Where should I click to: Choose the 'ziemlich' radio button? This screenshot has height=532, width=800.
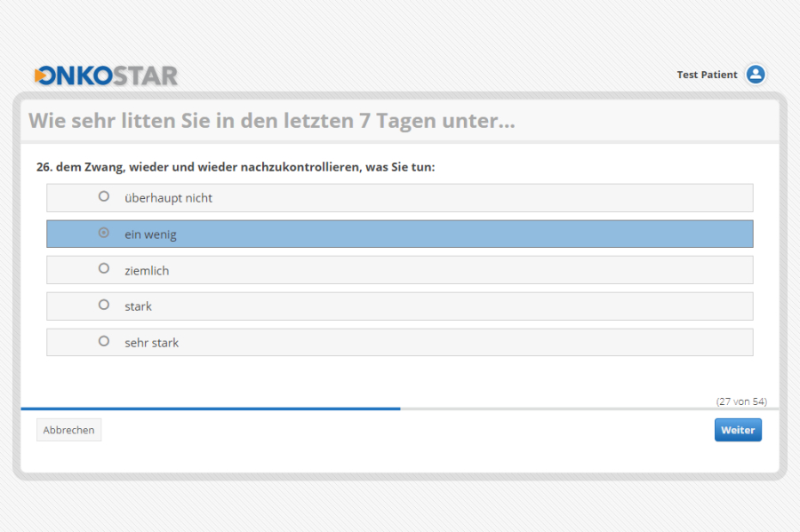pyautogui.click(x=104, y=268)
